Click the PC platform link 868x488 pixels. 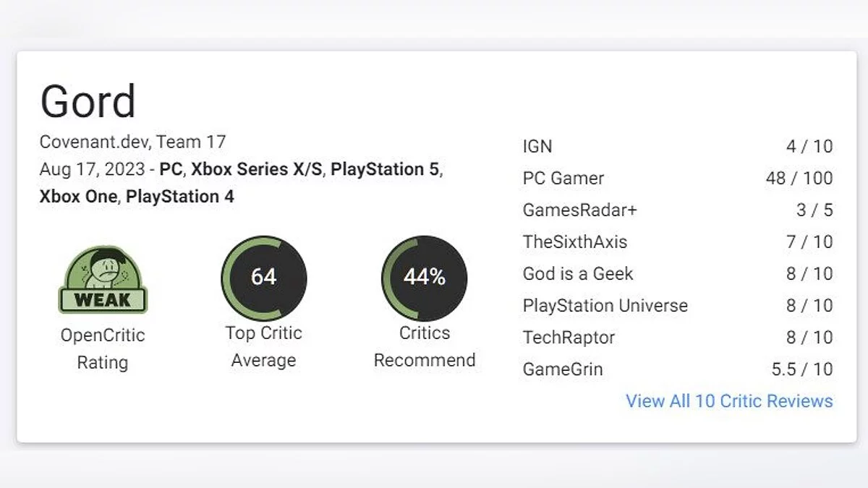171,170
